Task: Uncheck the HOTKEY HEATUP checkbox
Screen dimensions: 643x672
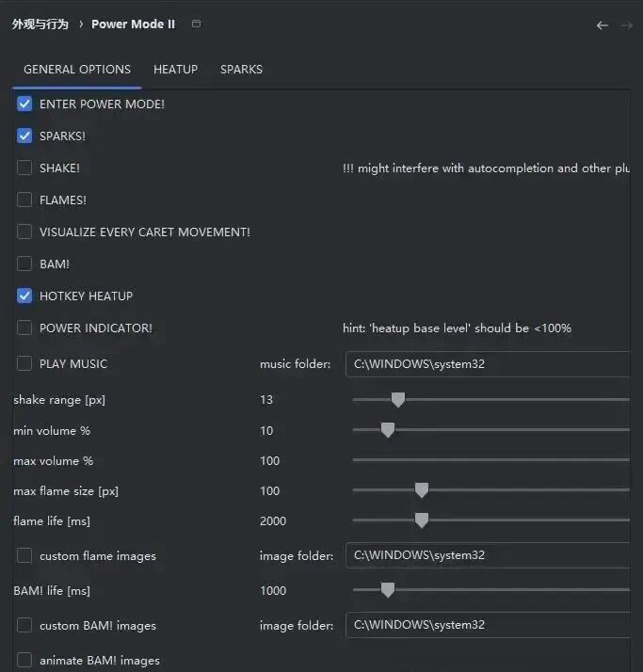Action: [x=24, y=296]
